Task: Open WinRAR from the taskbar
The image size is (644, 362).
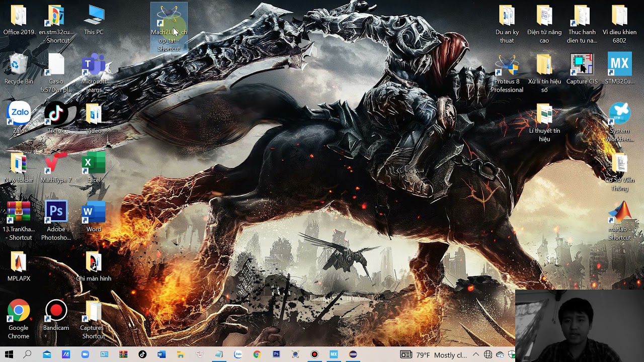Action: click(x=123, y=354)
